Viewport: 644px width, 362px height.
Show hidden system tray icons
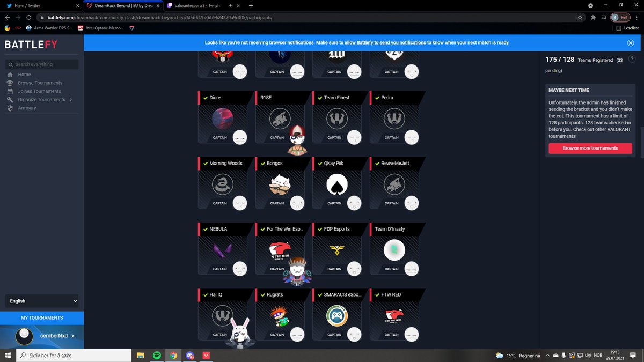(x=548, y=356)
